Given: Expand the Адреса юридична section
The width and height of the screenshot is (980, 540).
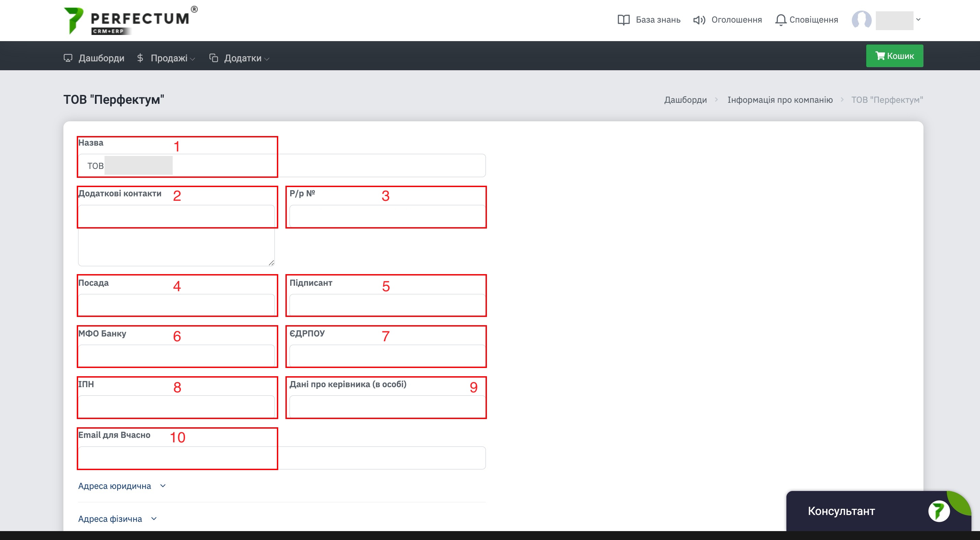Looking at the screenshot, I should click(x=122, y=486).
